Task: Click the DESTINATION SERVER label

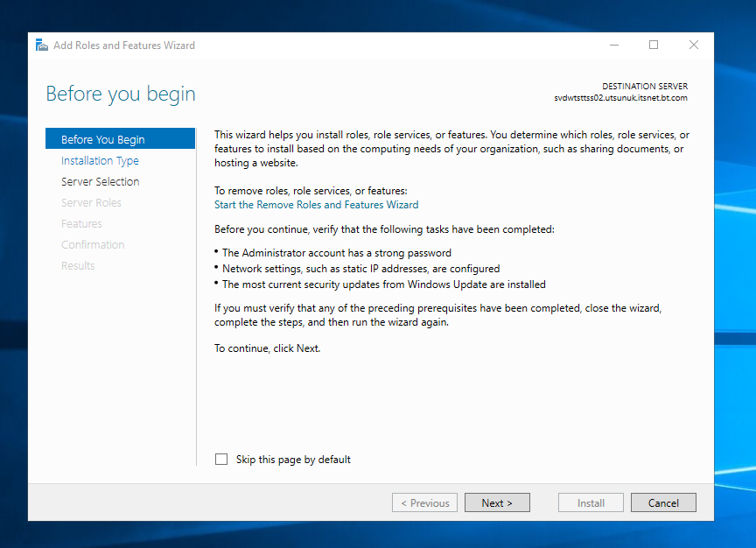Action: point(645,87)
